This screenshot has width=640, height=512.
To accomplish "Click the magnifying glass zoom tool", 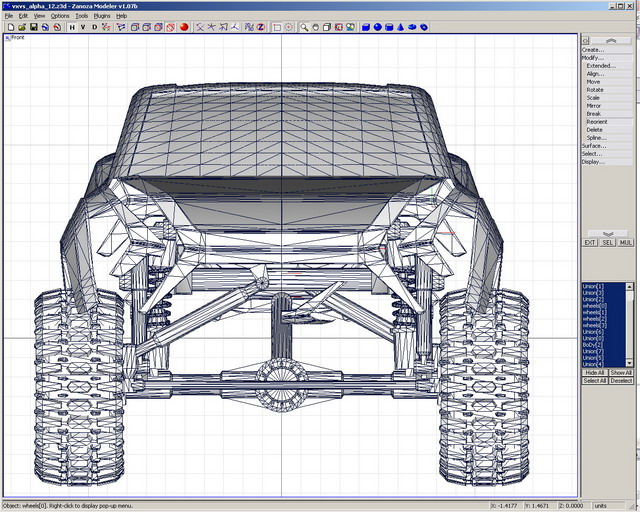I will pos(304,27).
